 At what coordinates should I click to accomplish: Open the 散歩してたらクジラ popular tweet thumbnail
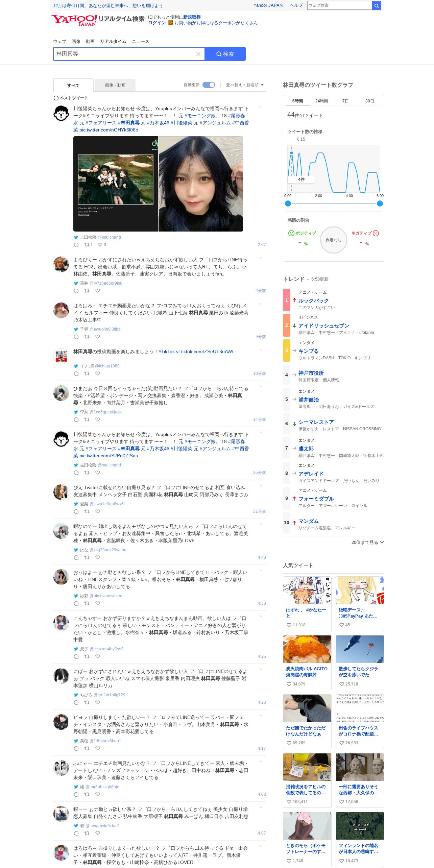[360, 649]
